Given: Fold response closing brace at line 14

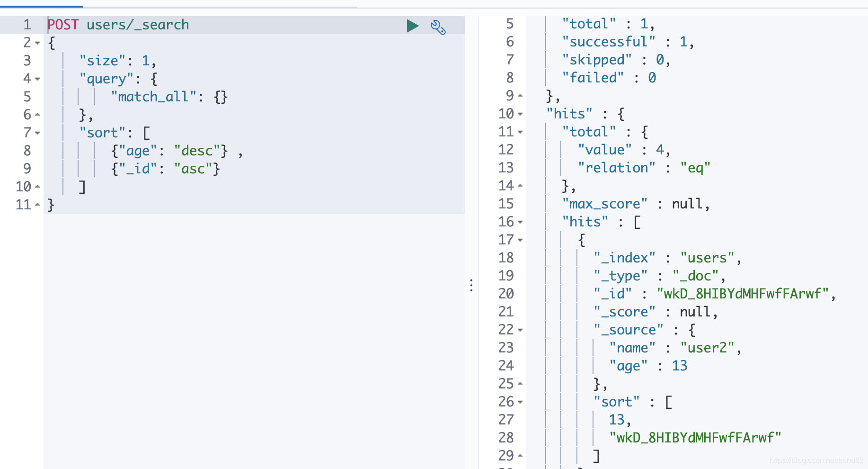Looking at the screenshot, I should coord(520,186).
